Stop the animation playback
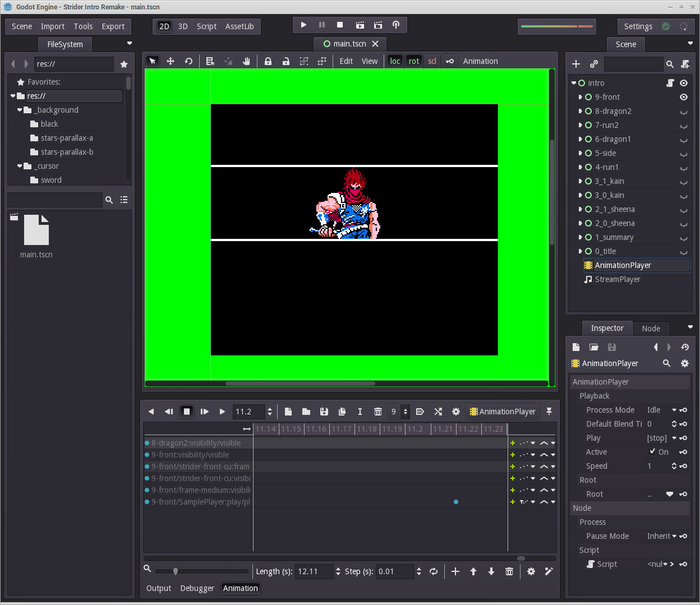This screenshot has height=605, width=700. click(187, 412)
